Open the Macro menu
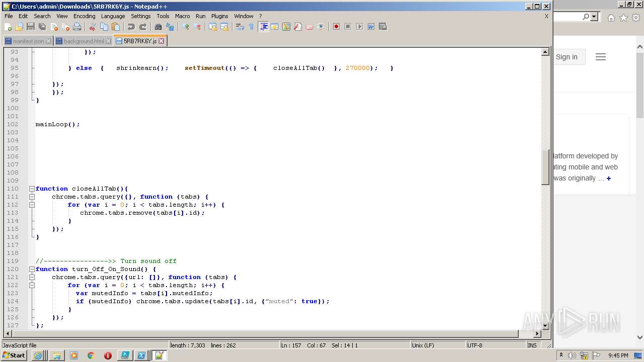The image size is (644, 362). (x=183, y=16)
